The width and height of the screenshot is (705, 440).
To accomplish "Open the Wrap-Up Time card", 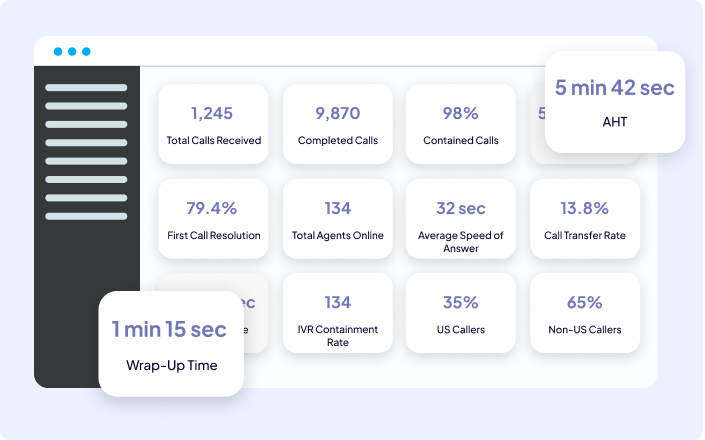I will click(x=171, y=344).
